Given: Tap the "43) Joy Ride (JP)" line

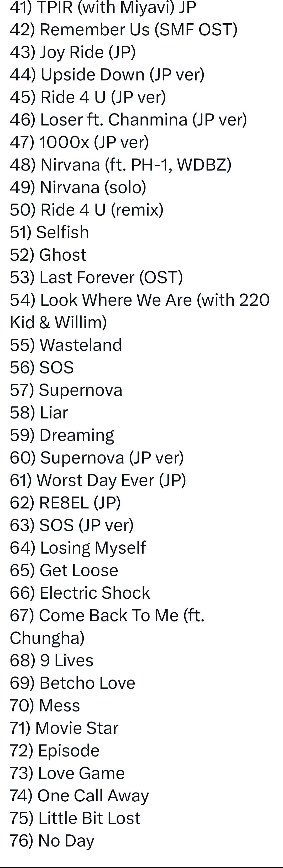Looking at the screenshot, I should point(72,52).
